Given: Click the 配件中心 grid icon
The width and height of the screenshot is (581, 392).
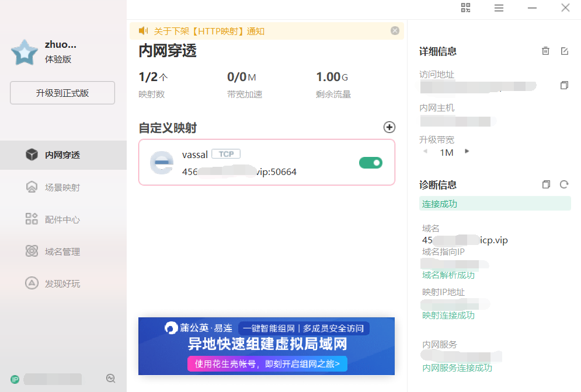Looking at the screenshot, I should click(32, 219).
